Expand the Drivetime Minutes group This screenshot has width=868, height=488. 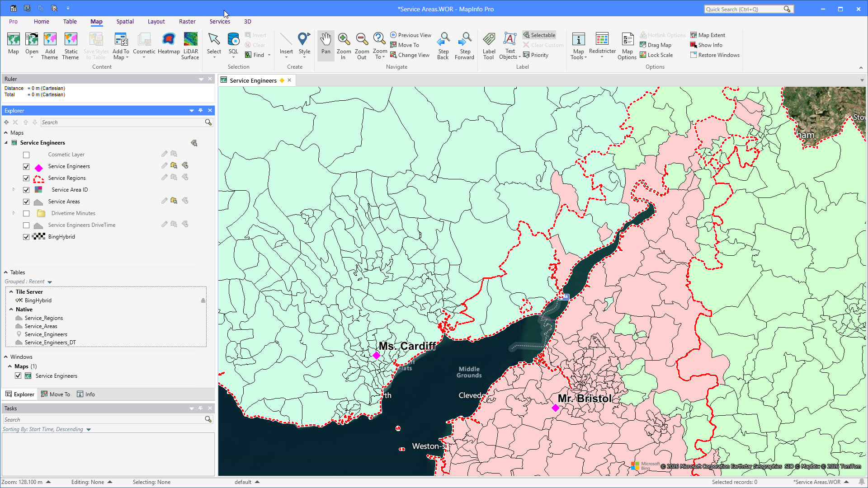coord(14,213)
